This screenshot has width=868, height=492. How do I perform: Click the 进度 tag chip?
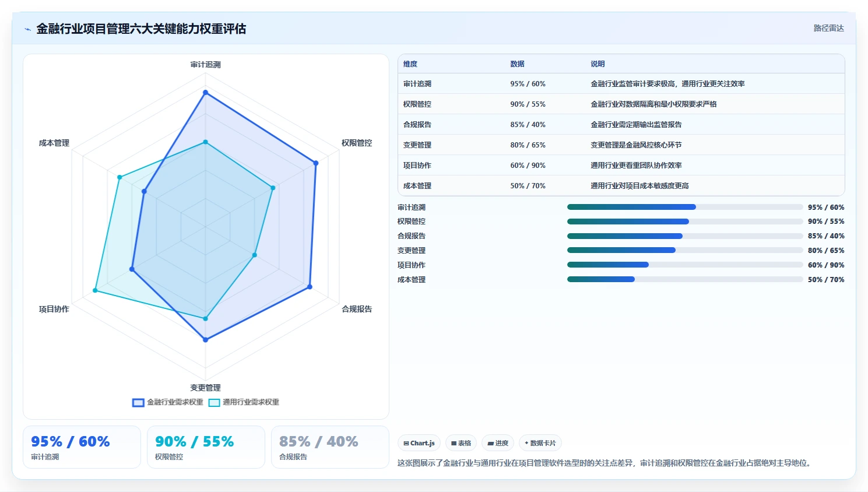[x=498, y=443]
